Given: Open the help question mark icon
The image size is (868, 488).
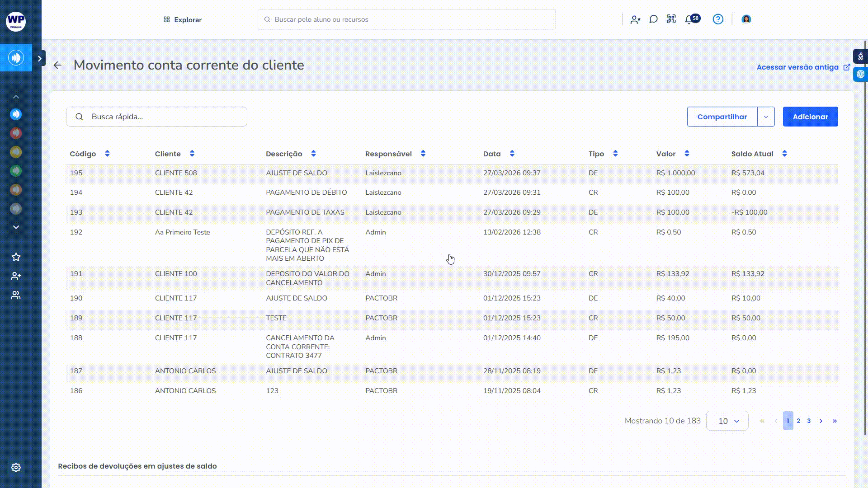Looking at the screenshot, I should [x=718, y=19].
